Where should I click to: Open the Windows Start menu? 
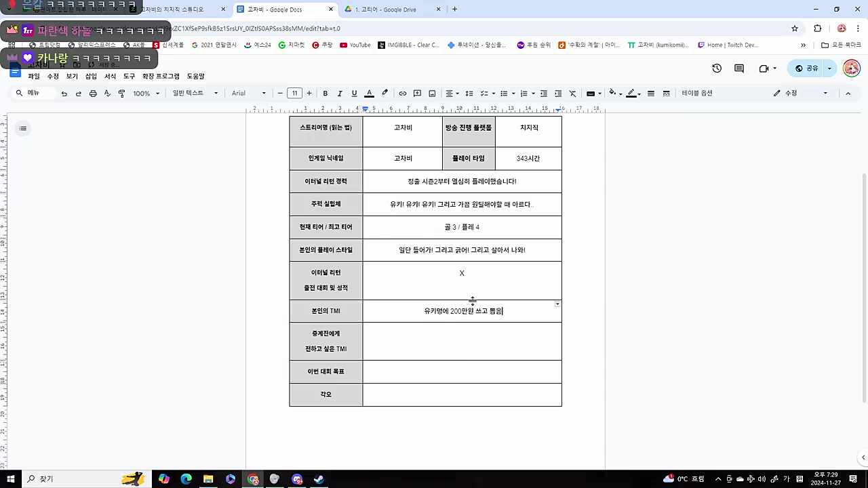point(11,479)
